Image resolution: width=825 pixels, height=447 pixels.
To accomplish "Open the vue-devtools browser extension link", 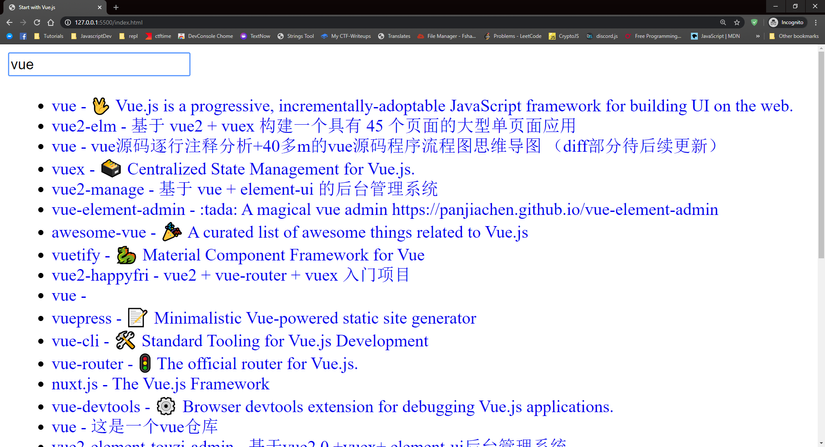I will pos(333,407).
